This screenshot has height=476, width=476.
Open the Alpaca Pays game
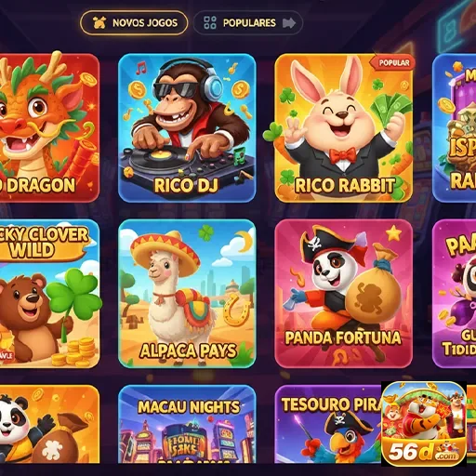click(x=187, y=294)
